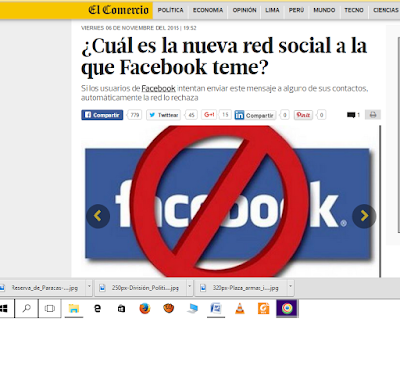Share the article with LinkedIn Compartir button
400x376 pixels.
pos(255,115)
